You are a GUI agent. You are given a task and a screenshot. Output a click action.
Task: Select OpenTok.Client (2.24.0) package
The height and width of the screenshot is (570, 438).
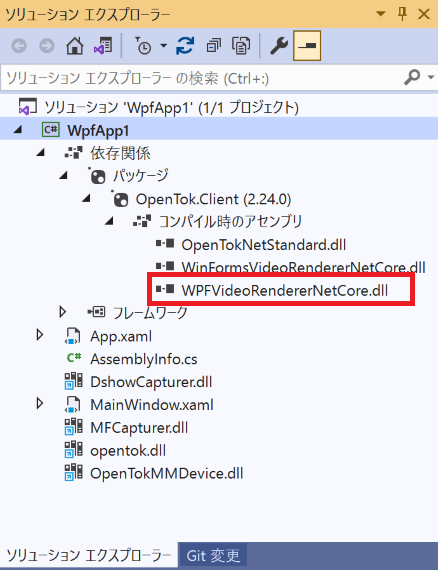click(213, 199)
